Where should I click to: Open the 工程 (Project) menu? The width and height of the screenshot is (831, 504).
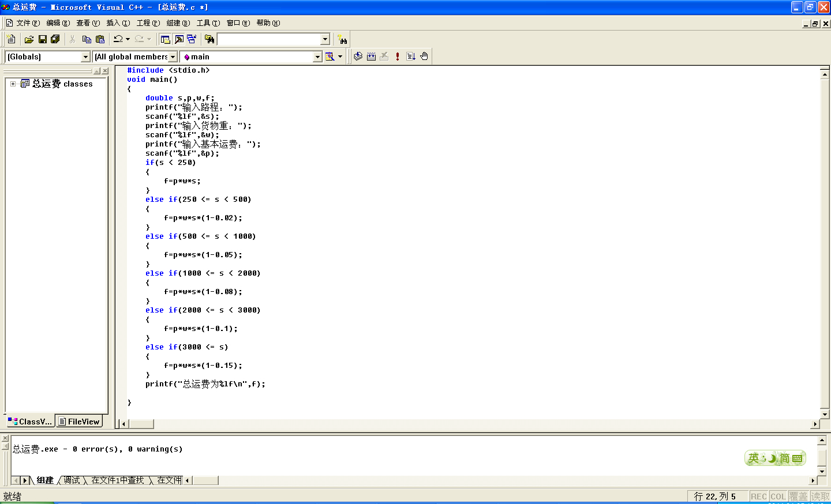(148, 23)
